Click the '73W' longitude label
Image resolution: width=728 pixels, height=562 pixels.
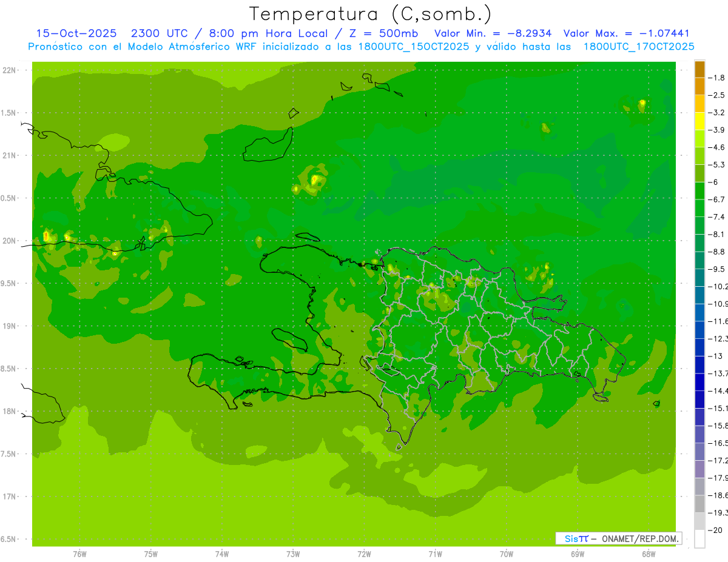click(x=293, y=554)
